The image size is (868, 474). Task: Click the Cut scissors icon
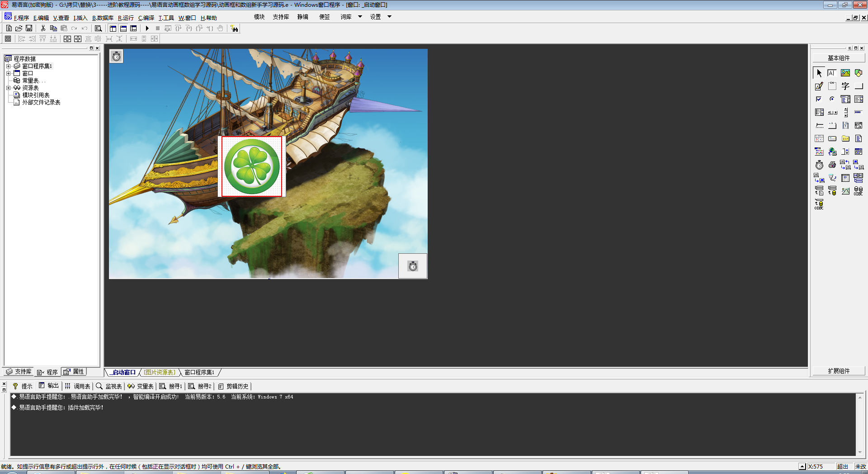click(43, 28)
